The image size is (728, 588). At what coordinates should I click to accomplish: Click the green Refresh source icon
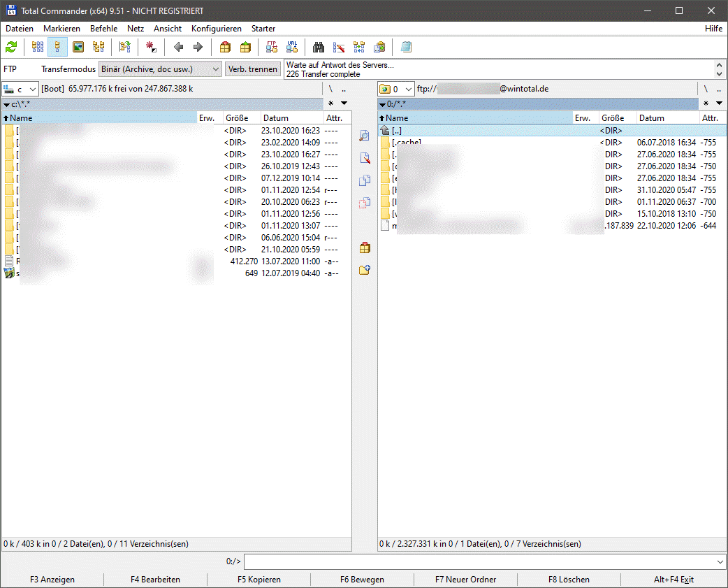point(11,47)
